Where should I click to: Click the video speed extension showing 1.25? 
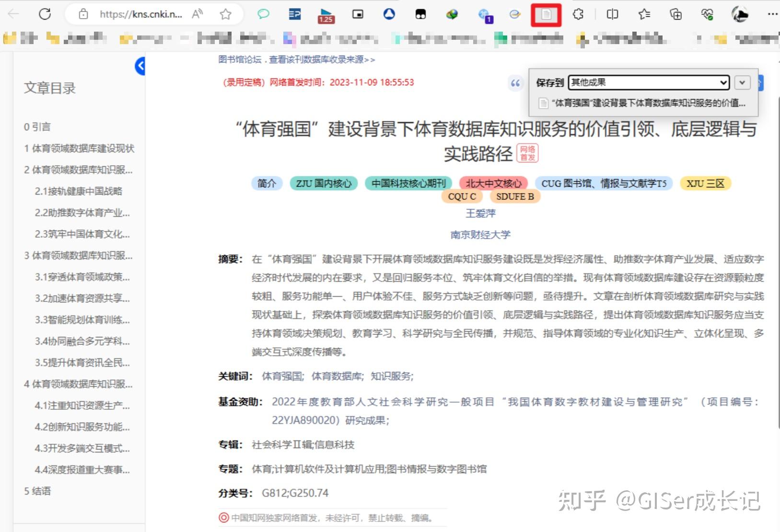coord(326,14)
